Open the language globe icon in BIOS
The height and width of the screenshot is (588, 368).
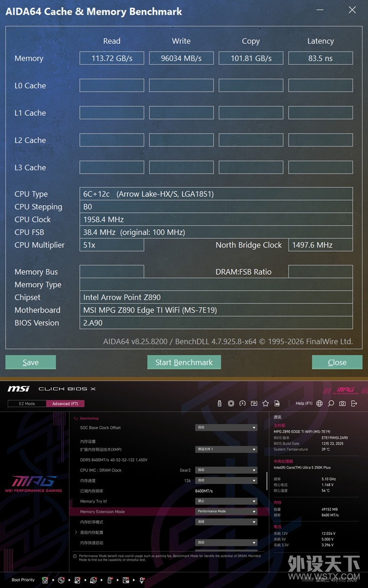click(319, 403)
